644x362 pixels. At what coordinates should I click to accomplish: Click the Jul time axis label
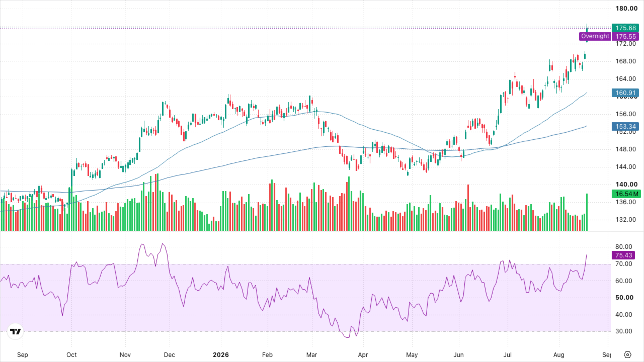click(x=507, y=355)
